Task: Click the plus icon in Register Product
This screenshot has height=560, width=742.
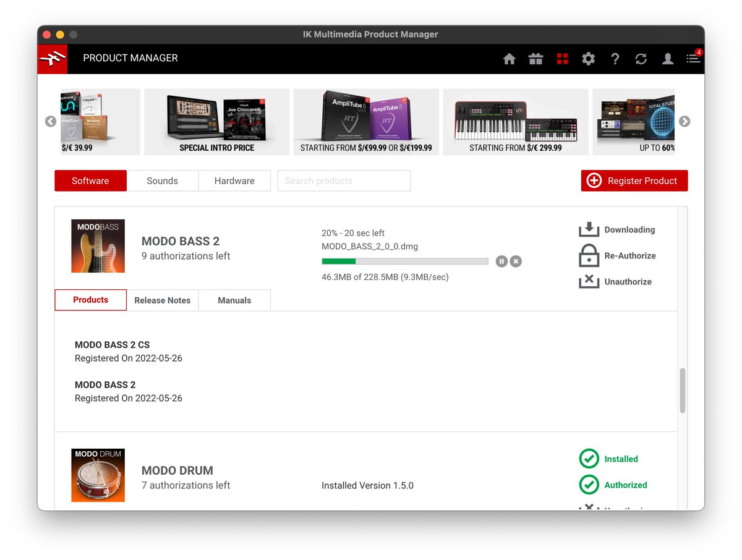Action: 594,180
